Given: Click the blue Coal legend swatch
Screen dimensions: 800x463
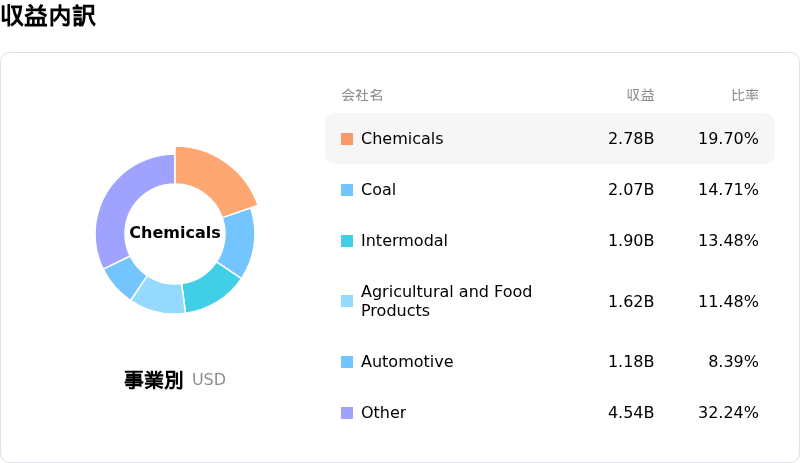Looking at the screenshot, I should coord(347,190).
